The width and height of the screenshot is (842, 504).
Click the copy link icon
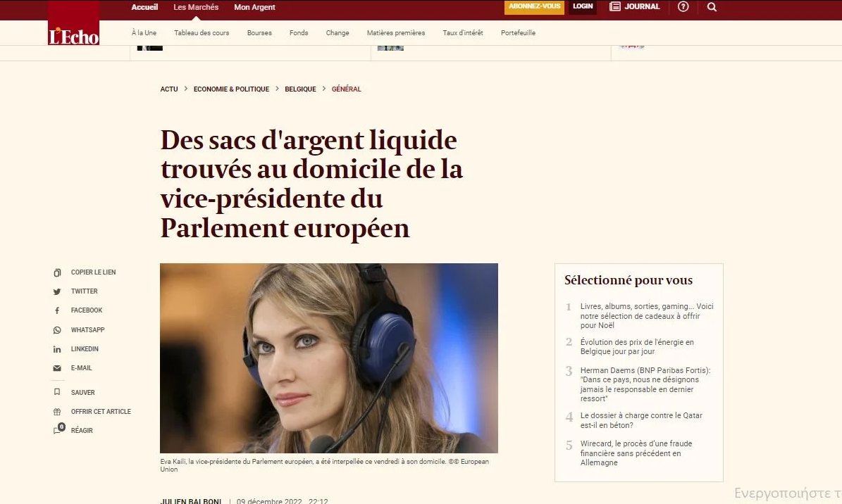tap(57, 272)
